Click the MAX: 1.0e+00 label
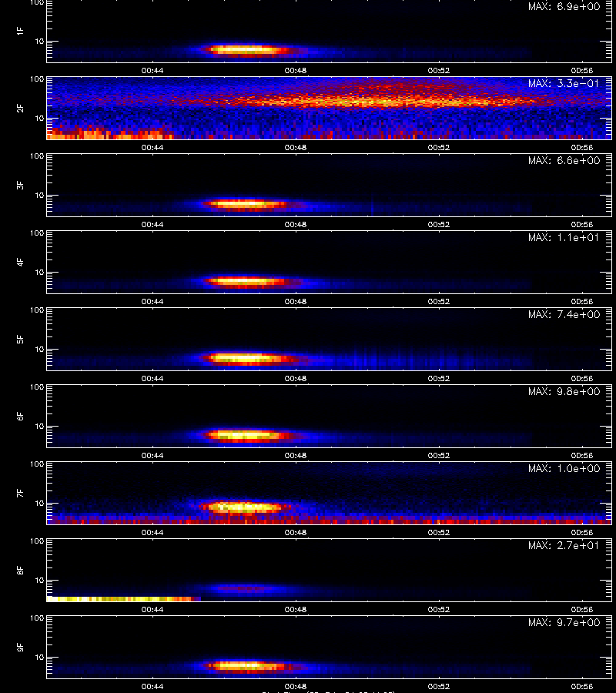Screen dimensions: 616x693 (x=564, y=468)
